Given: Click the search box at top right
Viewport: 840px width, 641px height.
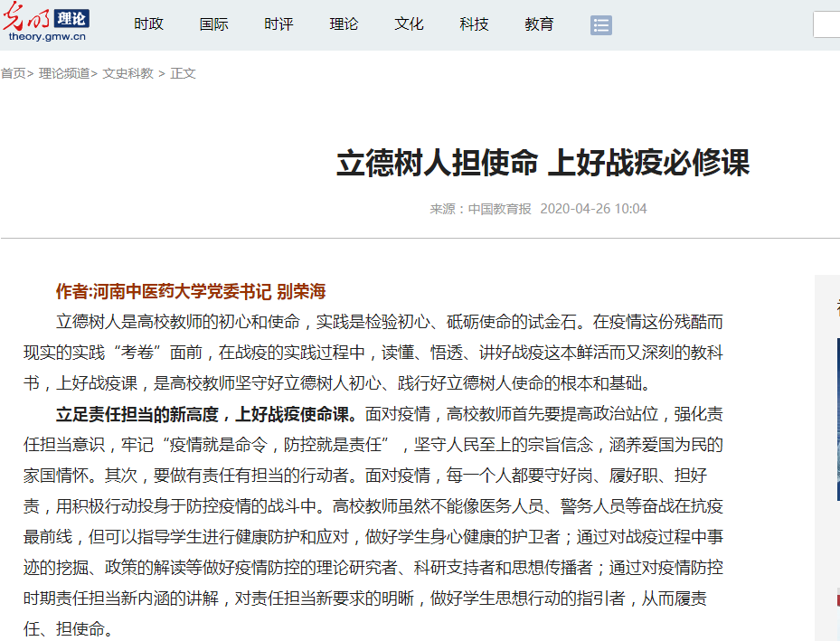Looking at the screenshot, I should tap(826, 24).
